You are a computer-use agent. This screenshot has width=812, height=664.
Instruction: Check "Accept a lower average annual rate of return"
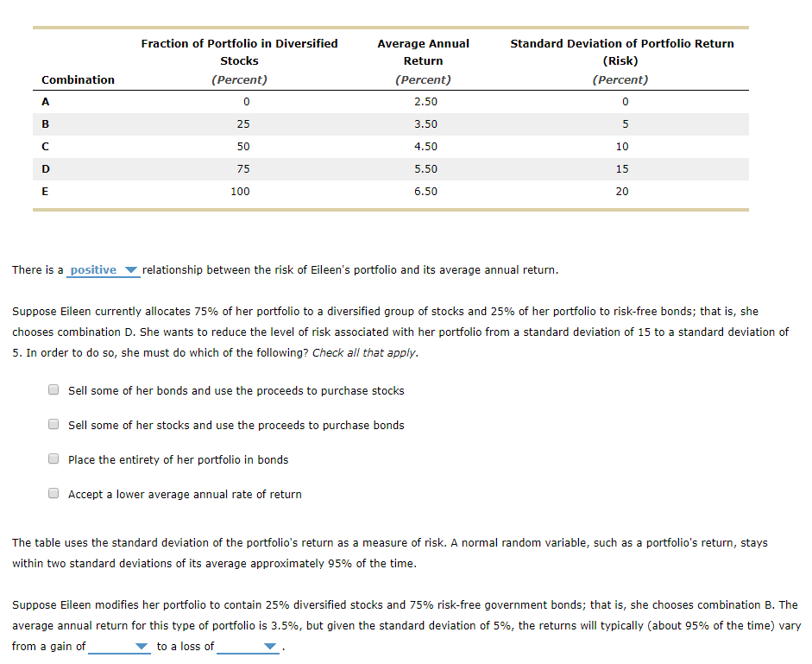click(53, 492)
